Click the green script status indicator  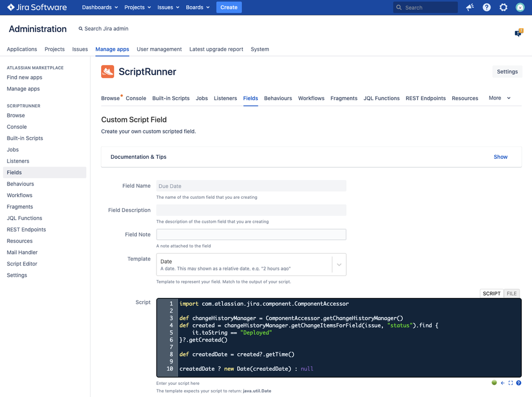coord(494,383)
